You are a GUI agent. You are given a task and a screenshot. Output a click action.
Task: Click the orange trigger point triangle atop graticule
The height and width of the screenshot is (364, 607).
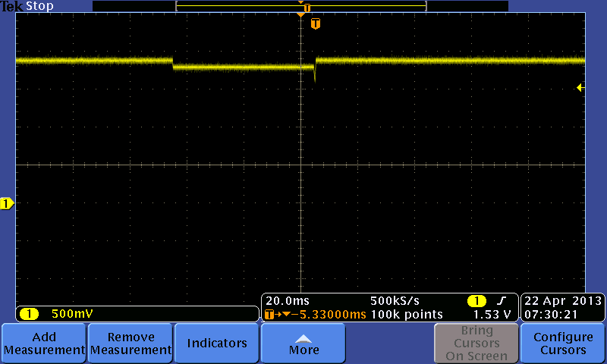(x=300, y=14)
